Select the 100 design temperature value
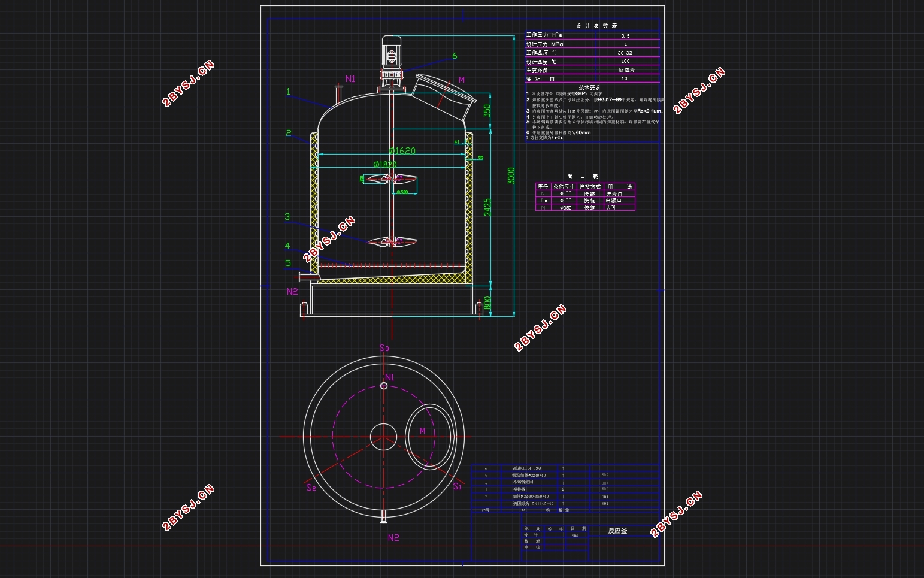The width and height of the screenshot is (924, 578). (x=625, y=61)
